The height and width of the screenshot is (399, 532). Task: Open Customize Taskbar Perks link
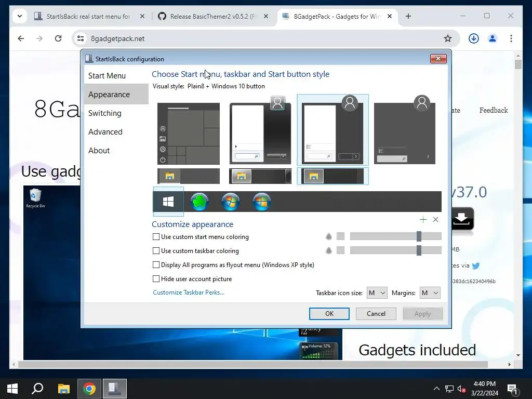pyautogui.click(x=189, y=292)
